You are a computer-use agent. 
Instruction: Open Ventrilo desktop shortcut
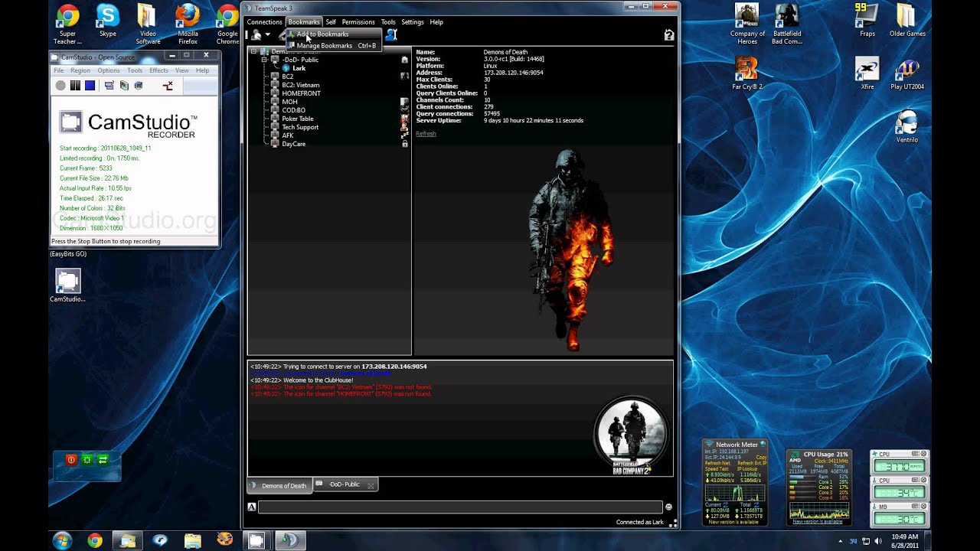click(x=906, y=127)
